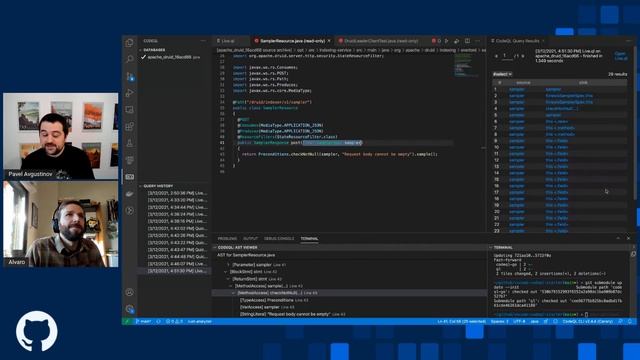Open the editor More Actions ellipsis
Image resolution: width=640 pixels, height=360 pixels.
478,41
